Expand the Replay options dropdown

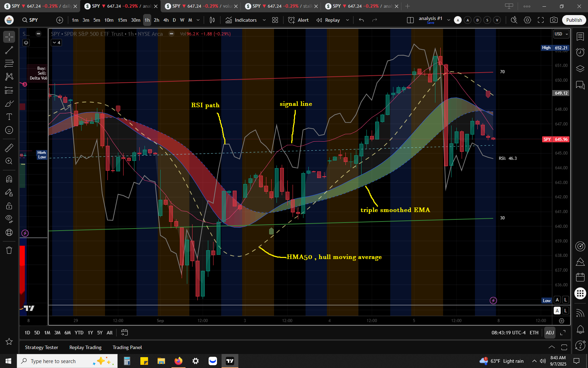click(348, 20)
